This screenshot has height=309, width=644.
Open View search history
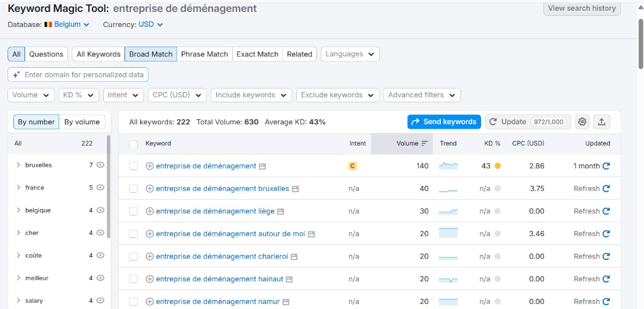(582, 8)
